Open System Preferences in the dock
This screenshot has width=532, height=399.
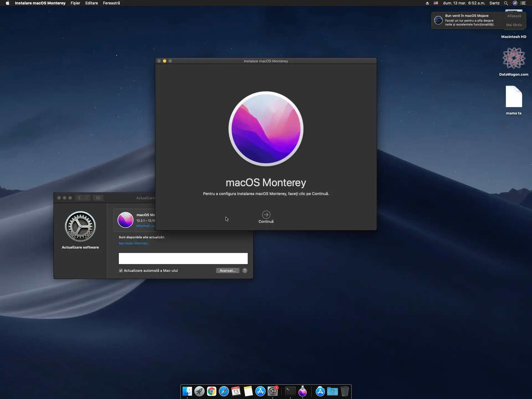pyautogui.click(x=273, y=391)
